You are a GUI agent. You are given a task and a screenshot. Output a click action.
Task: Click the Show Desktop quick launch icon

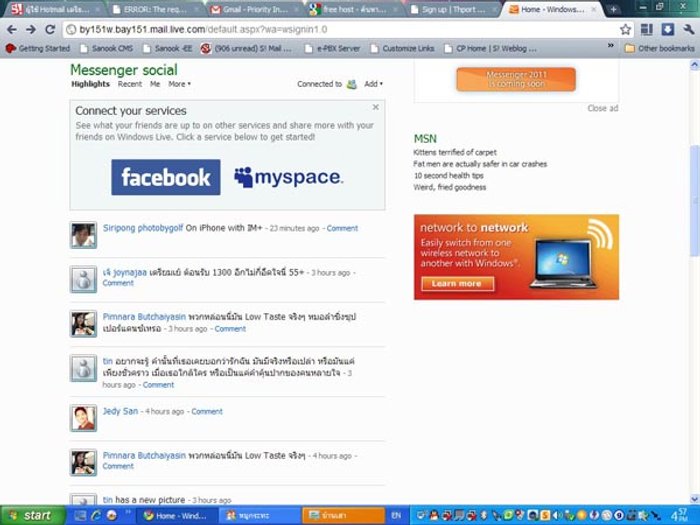coord(80,516)
